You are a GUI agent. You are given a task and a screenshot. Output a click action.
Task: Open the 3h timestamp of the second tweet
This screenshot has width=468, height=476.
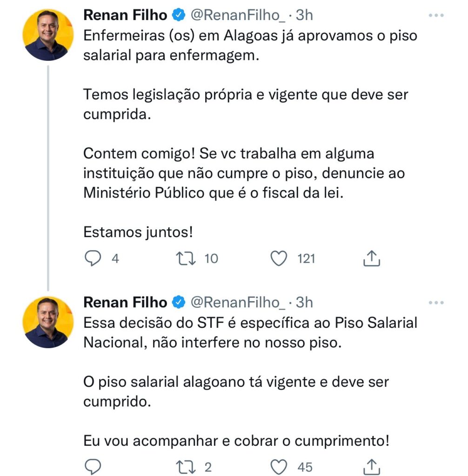304,303
